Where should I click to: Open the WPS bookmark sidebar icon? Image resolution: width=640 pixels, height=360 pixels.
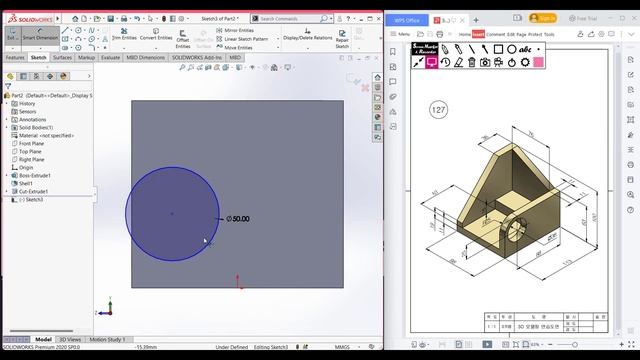(x=393, y=51)
